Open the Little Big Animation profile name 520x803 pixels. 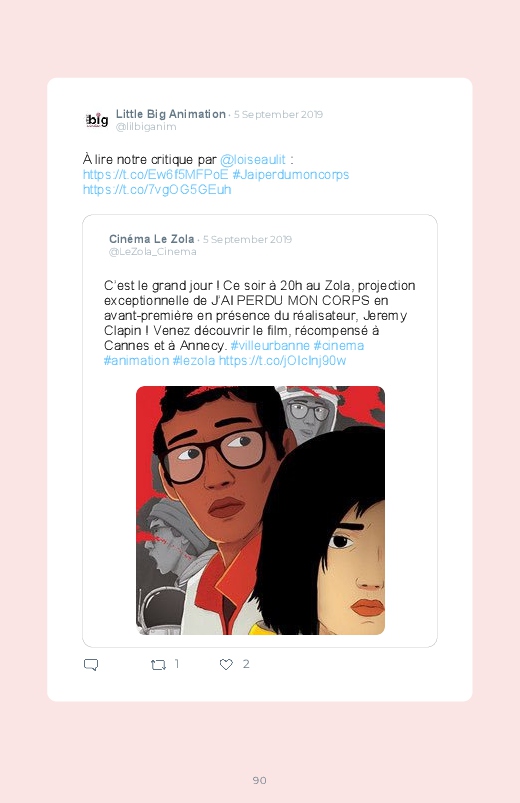[171, 114]
